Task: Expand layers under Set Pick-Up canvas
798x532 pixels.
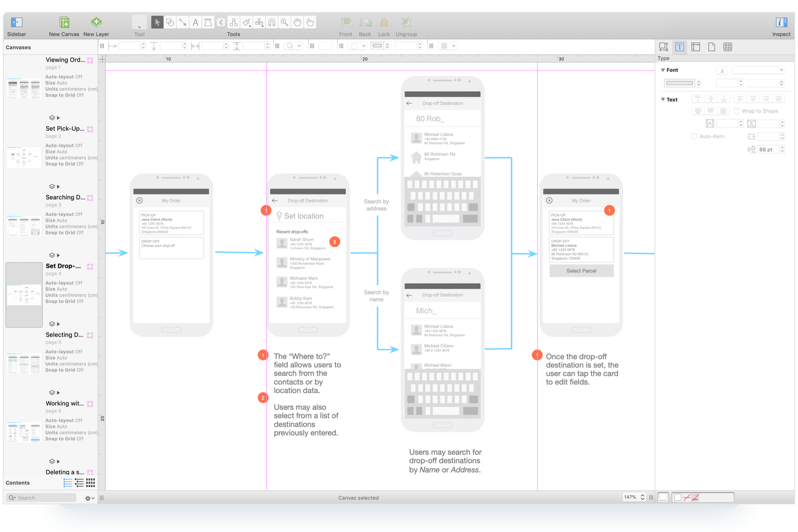Action: [58, 186]
